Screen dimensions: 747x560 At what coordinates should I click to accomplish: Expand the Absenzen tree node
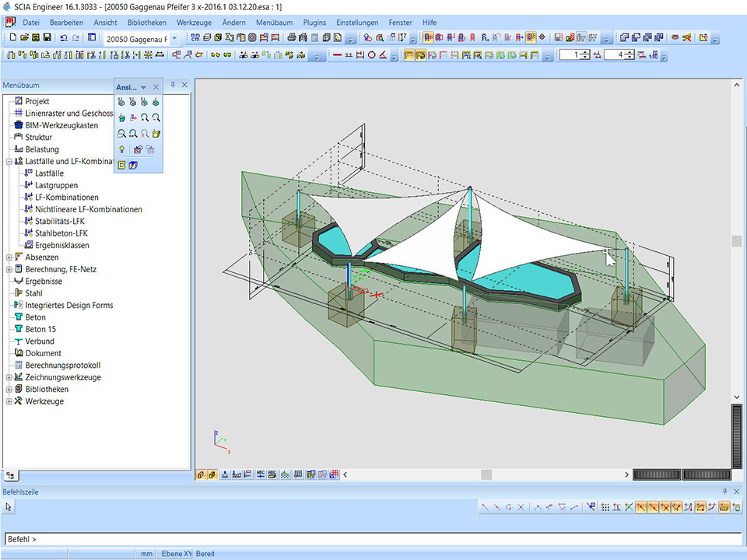[9, 257]
